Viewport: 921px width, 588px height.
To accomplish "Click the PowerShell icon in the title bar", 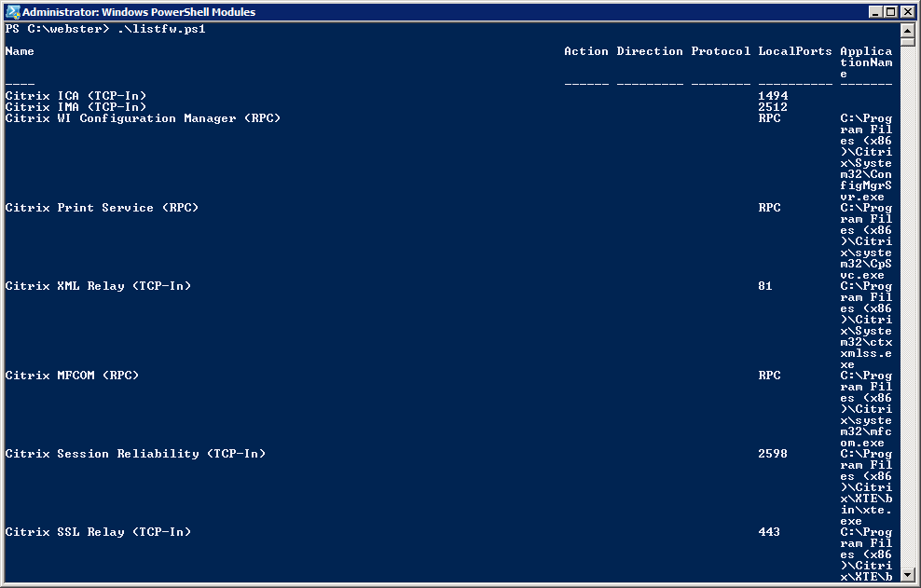I will coord(12,12).
